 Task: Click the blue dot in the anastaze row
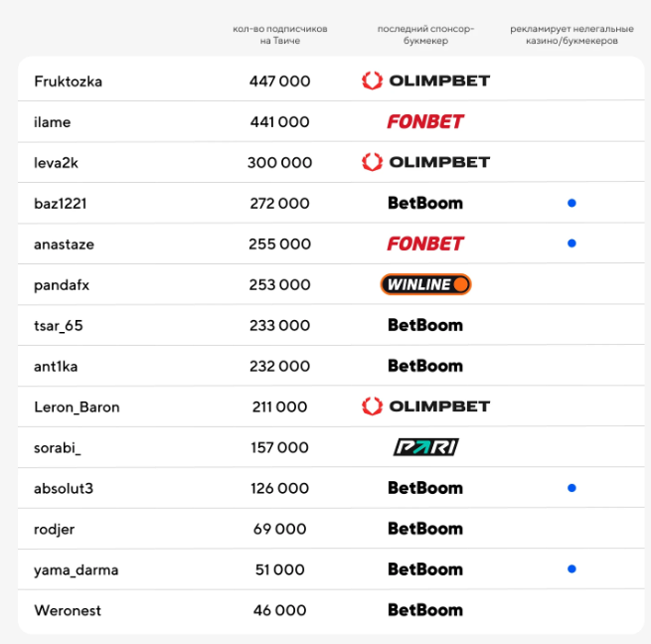571,243
